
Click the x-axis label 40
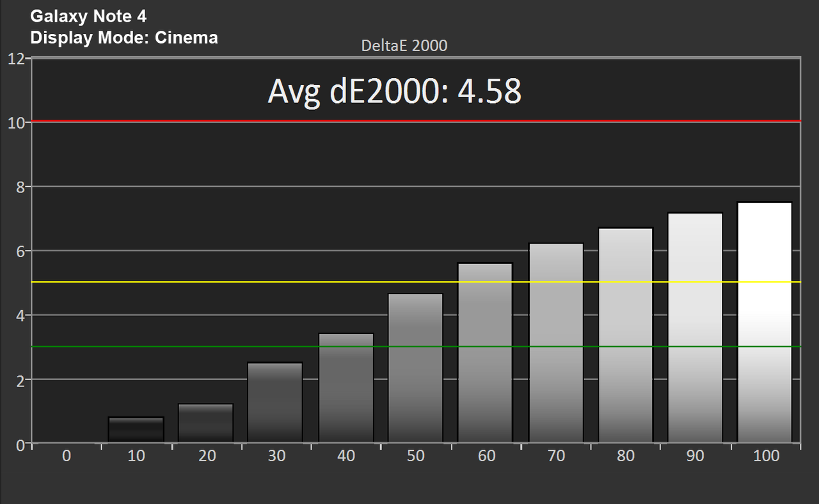coord(346,456)
